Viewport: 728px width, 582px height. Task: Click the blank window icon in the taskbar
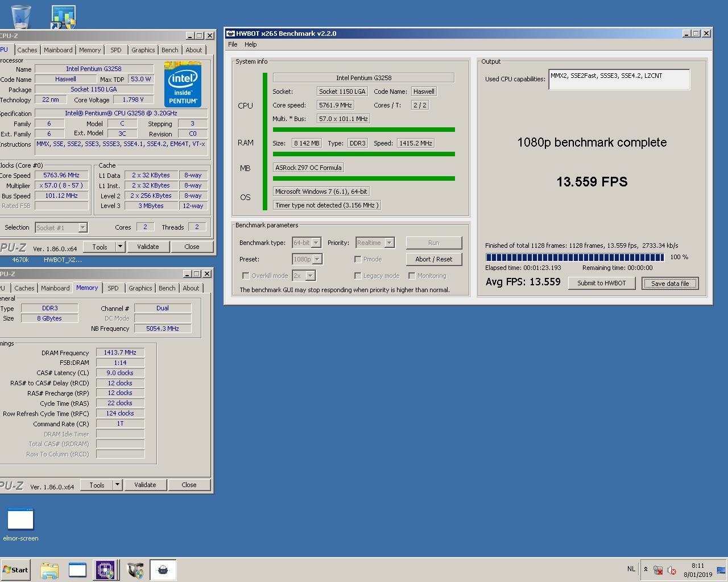click(x=77, y=570)
